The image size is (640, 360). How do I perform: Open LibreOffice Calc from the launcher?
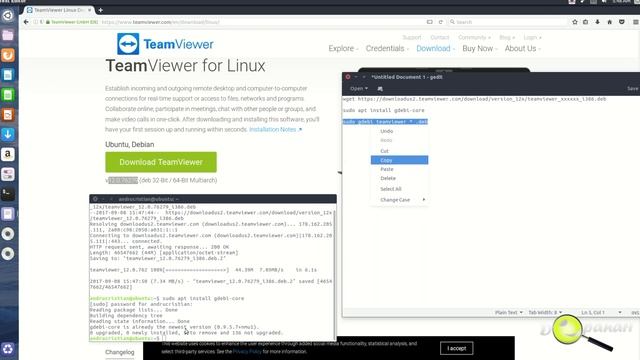(x=8, y=95)
